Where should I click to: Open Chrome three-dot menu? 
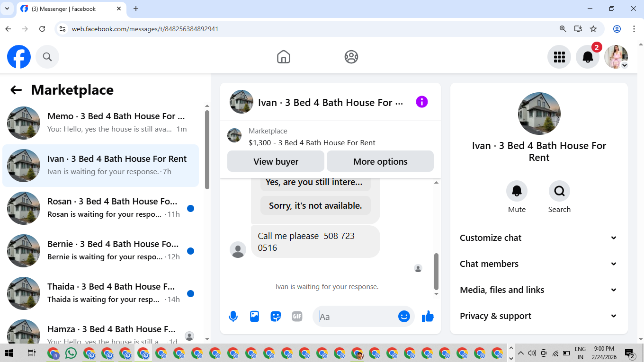pyautogui.click(x=634, y=29)
